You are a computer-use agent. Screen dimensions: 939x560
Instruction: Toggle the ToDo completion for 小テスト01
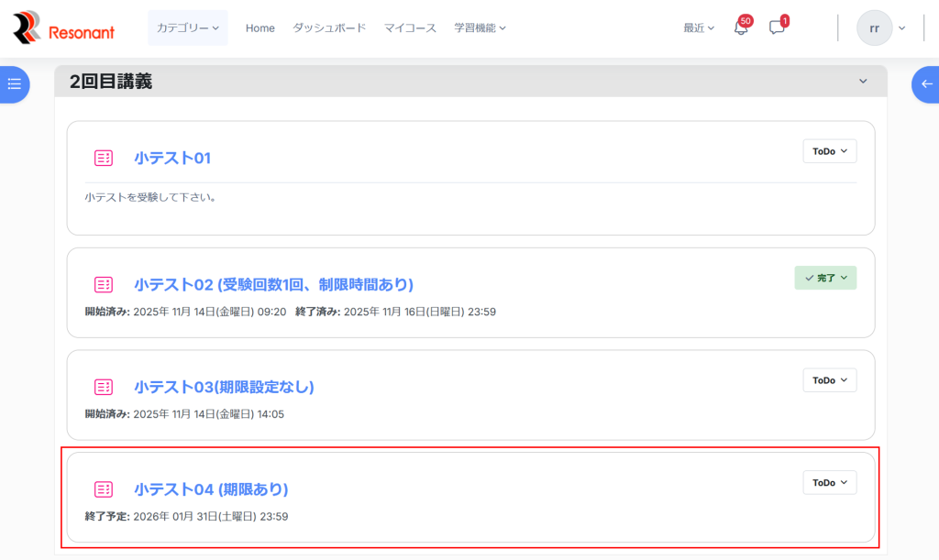pyautogui.click(x=829, y=151)
